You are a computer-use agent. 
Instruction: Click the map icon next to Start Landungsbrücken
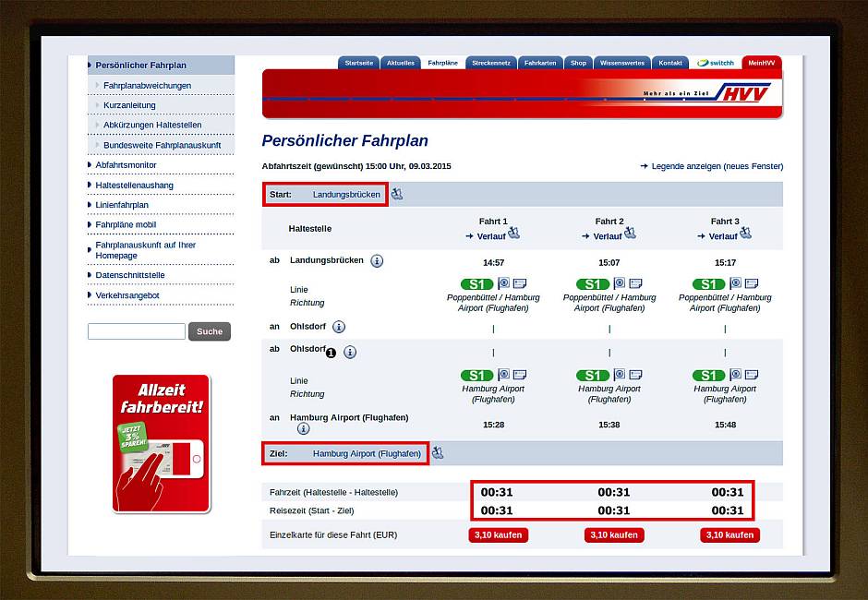click(x=397, y=194)
